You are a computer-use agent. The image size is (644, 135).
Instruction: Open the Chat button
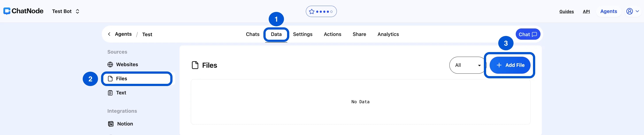(x=528, y=34)
